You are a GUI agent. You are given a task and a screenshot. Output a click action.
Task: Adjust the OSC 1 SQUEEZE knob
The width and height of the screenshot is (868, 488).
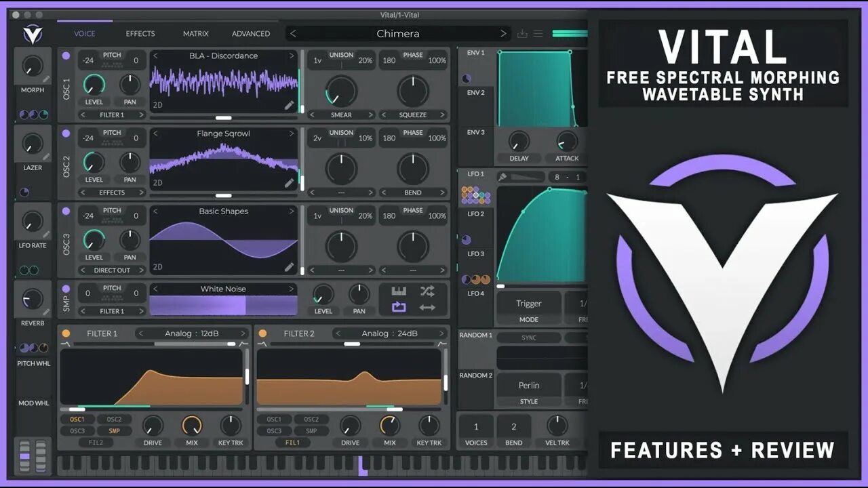(x=413, y=91)
